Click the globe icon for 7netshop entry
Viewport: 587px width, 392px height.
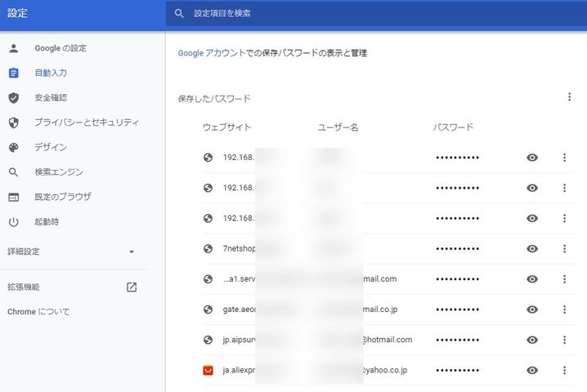[208, 248]
